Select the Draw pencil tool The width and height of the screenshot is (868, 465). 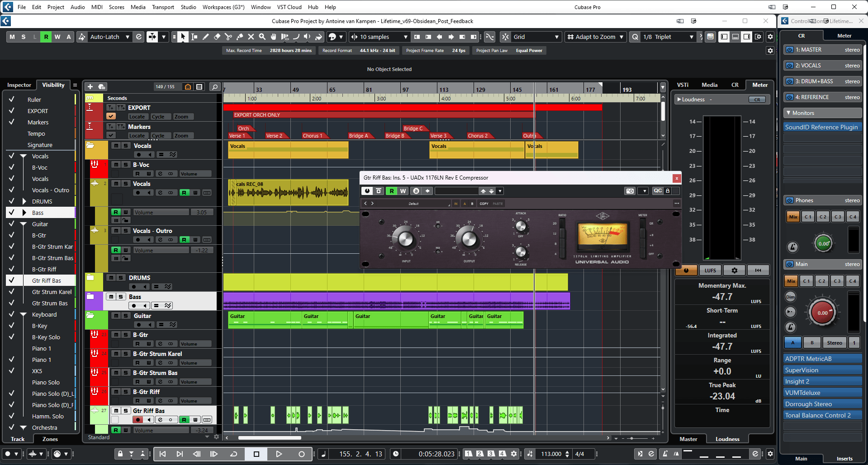coord(206,37)
